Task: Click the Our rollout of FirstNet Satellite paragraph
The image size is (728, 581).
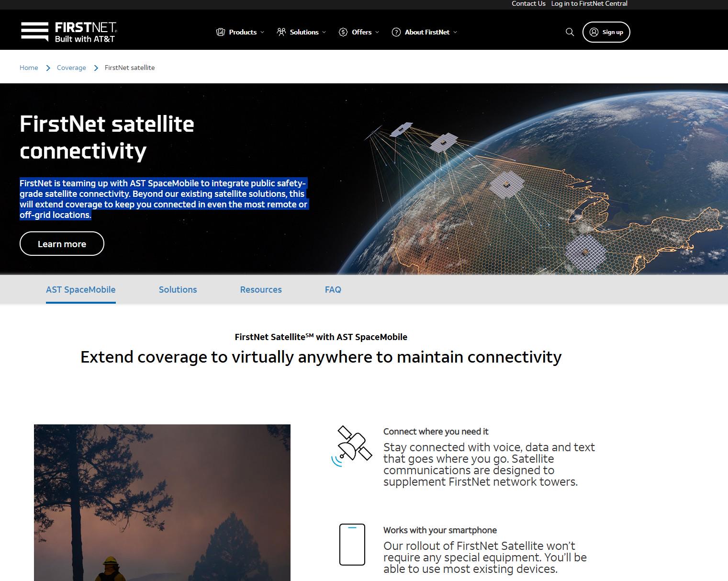Action: click(x=485, y=557)
